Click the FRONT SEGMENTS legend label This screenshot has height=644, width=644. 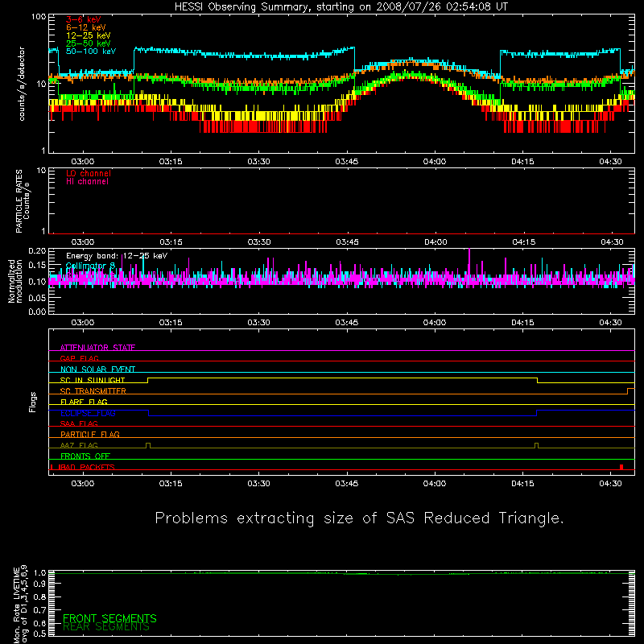109,618
